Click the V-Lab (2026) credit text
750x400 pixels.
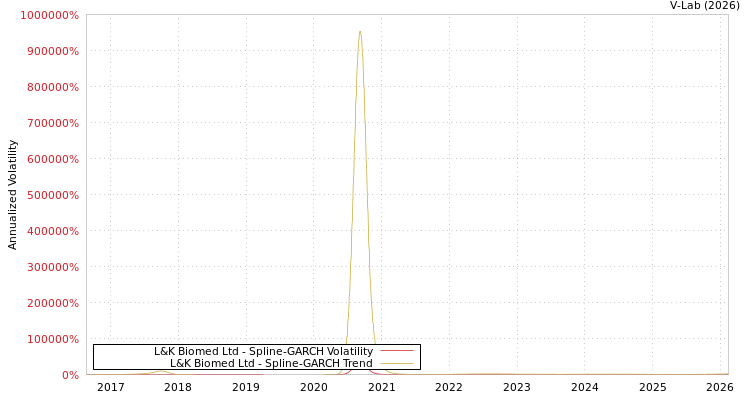(705, 5)
